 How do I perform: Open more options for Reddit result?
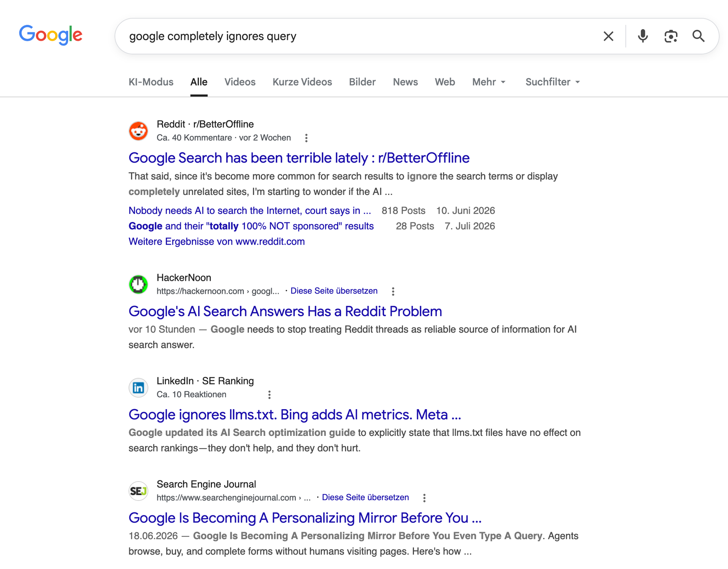click(306, 138)
